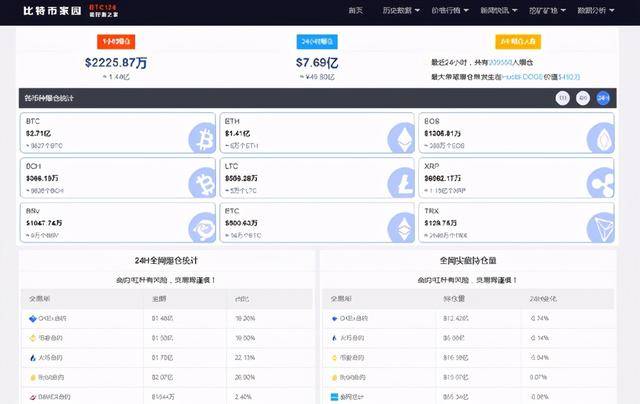Click the liquidated traders count link
640x404 pixels.
click(x=500, y=62)
